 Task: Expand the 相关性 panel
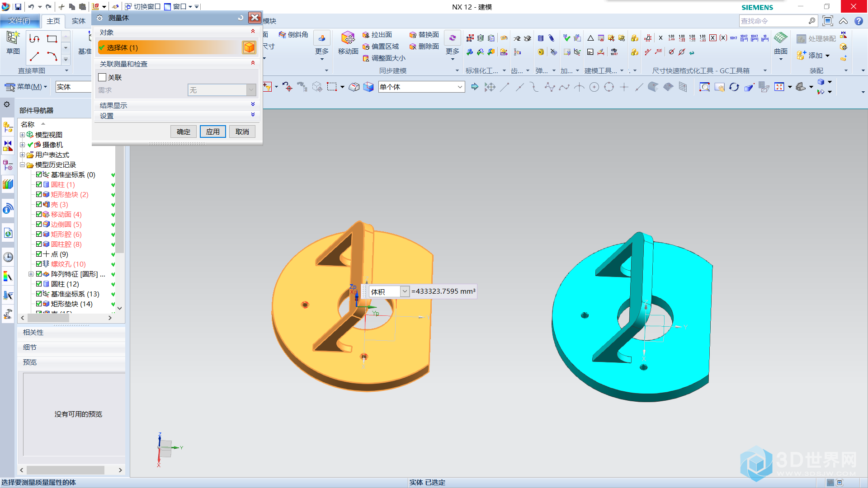click(71, 332)
